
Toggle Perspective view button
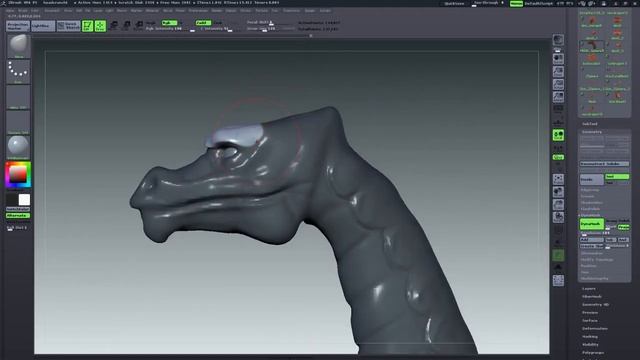(558, 109)
